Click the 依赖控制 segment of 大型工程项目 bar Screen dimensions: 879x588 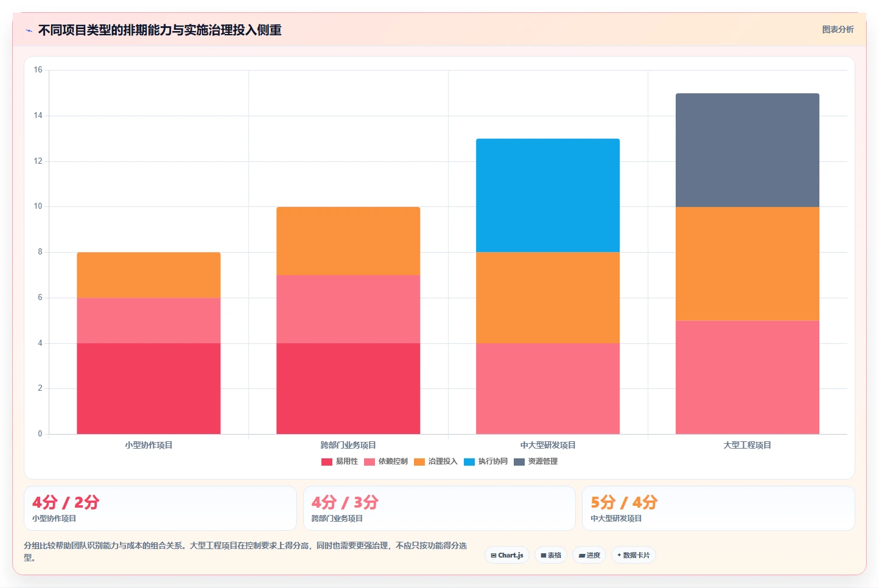(x=748, y=377)
